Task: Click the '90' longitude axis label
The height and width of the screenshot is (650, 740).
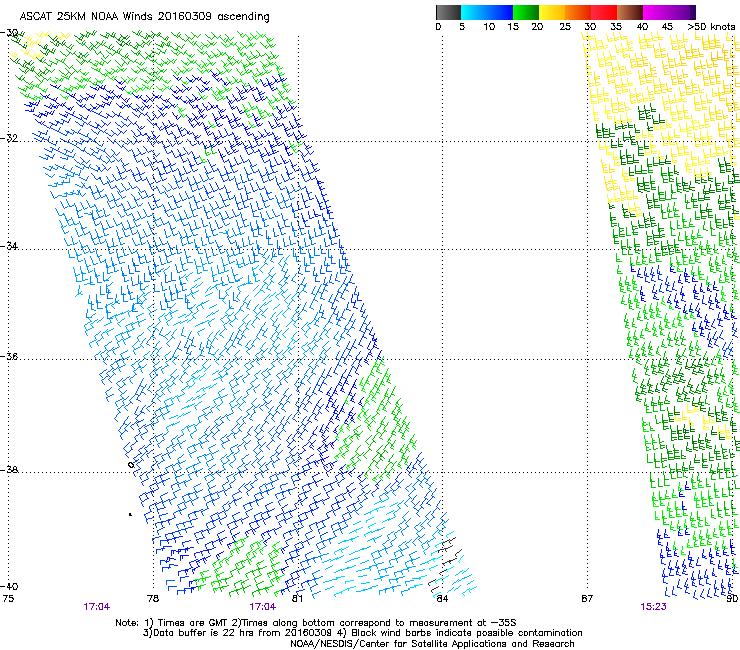Action: 732,599
